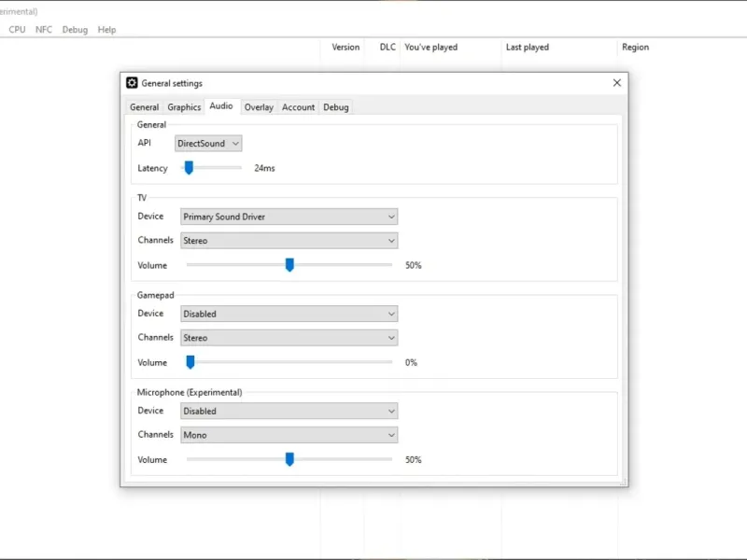This screenshot has width=747, height=560.
Task: Click the TV volume 50% value
Action: [413, 265]
